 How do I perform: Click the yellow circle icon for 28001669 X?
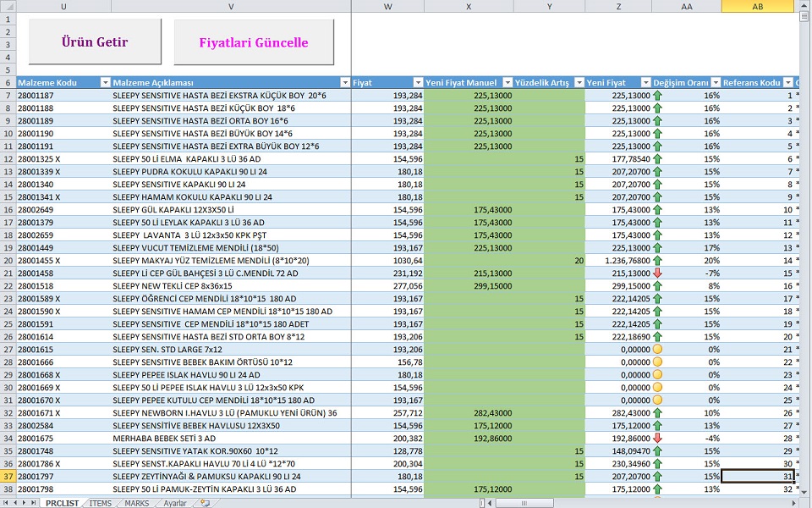click(657, 387)
